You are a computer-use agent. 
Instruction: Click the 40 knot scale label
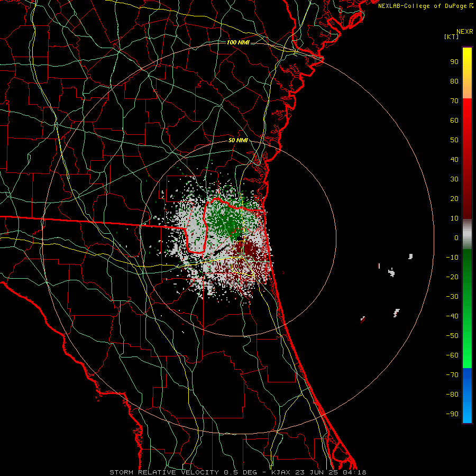(x=454, y=159)
